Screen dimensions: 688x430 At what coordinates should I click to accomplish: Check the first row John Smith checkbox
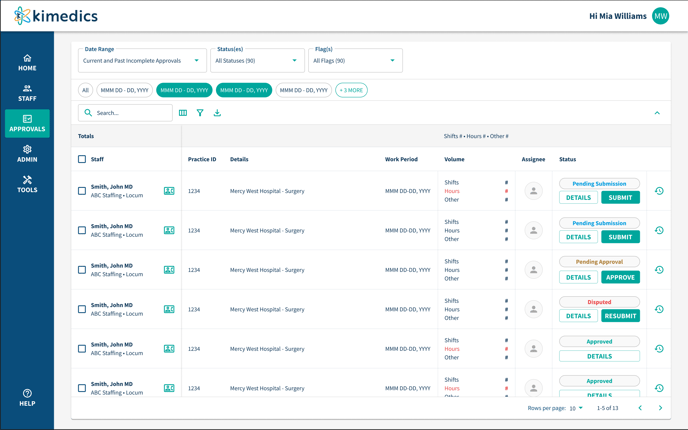click(82, 191)
